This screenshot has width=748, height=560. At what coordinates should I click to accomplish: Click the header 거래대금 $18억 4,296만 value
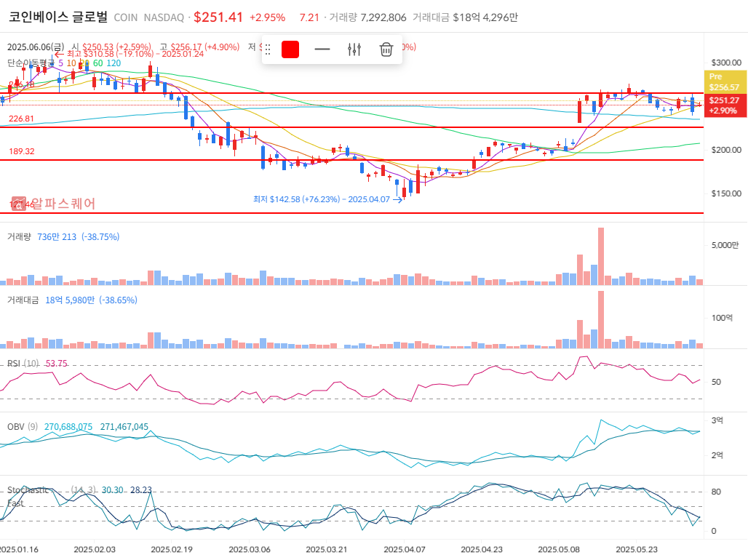[x=485, y=17]
